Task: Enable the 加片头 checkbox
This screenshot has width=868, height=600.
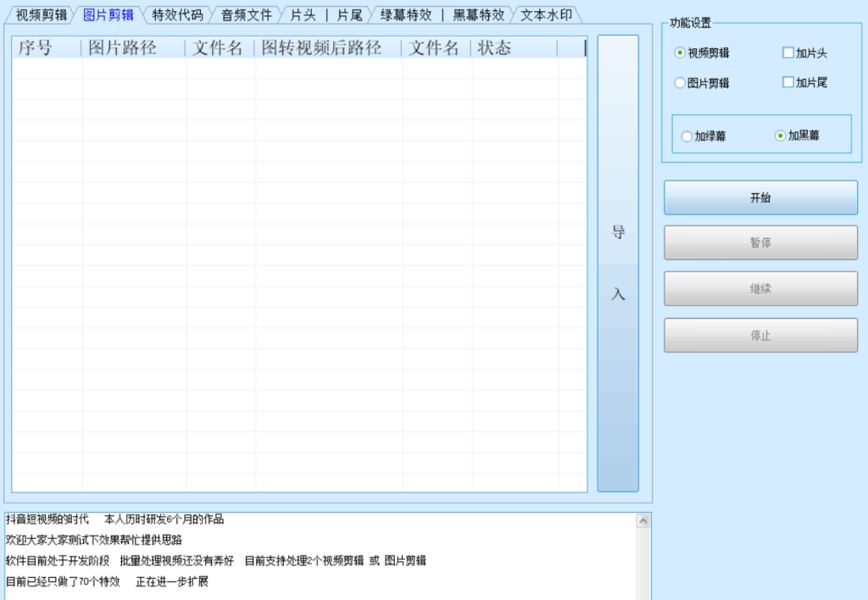Action: pos(788,53)
